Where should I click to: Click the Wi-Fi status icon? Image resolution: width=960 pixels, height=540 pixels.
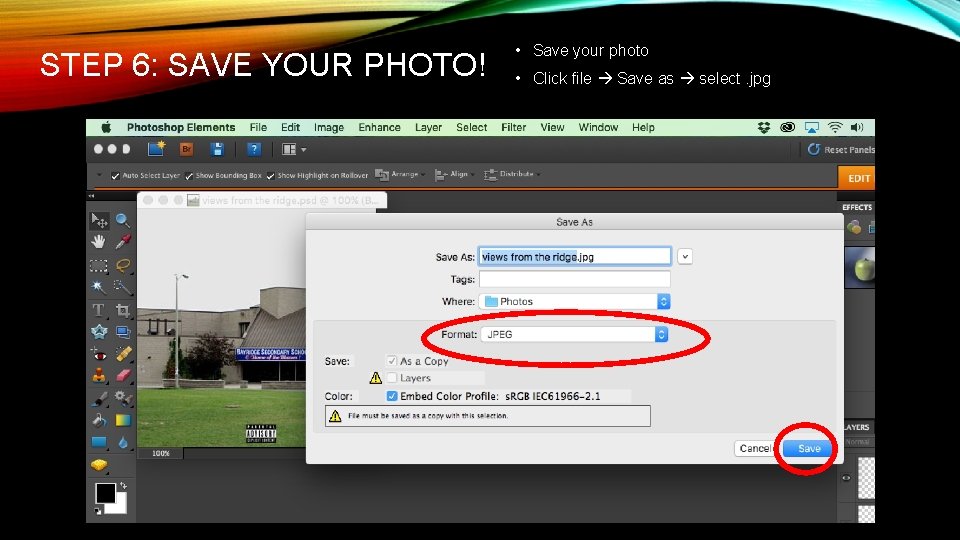[x=834, y=127]
